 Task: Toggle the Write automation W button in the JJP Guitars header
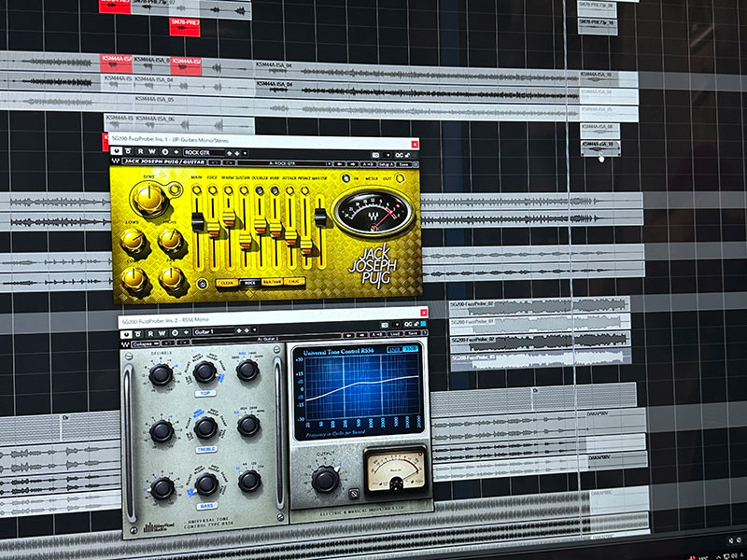(x=152, y=152)
